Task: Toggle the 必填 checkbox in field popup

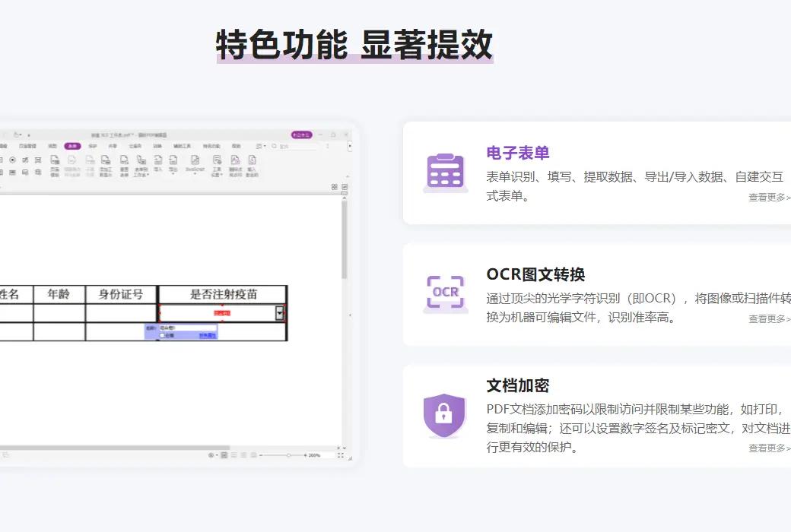Action: (x=162, y=335)
